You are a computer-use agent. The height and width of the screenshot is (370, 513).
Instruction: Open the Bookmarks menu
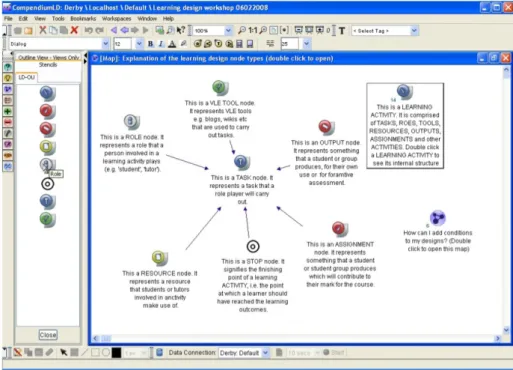coord(83,19)
